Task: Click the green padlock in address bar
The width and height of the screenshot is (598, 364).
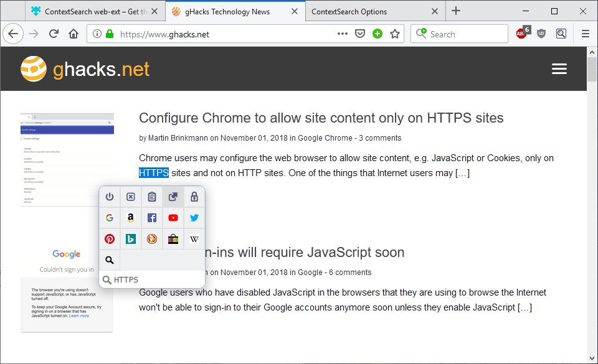Action: 110,34
